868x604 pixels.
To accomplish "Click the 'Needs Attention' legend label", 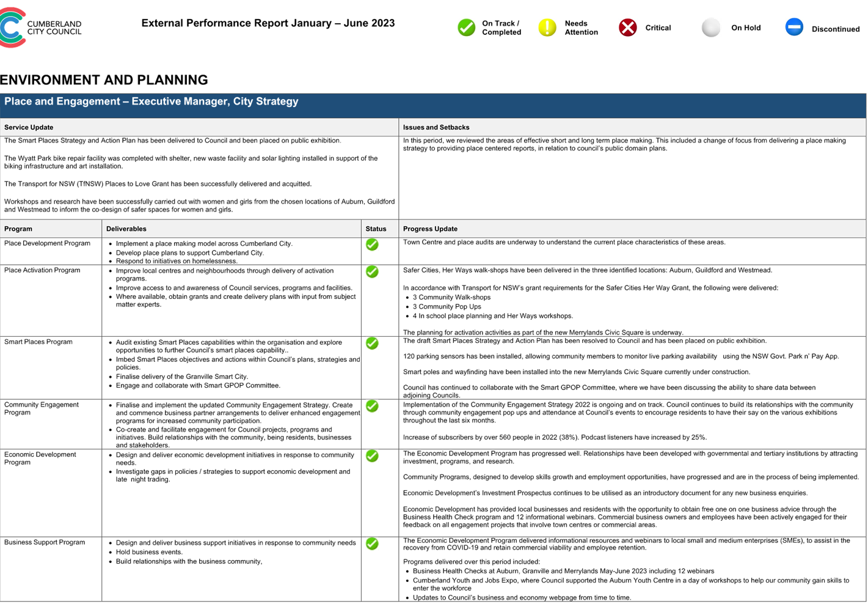I will point(581,28).
